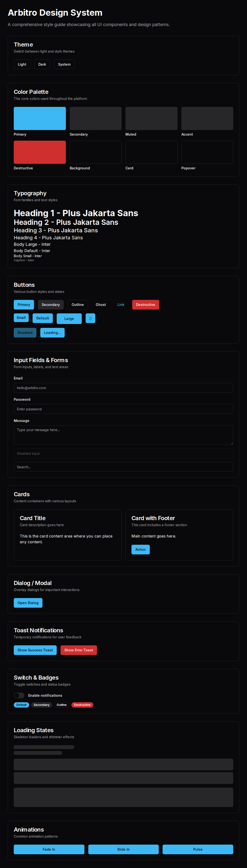247x868 pixels.
Task: Trigger the Fade In animation
Action: click(x=49, y=849)
